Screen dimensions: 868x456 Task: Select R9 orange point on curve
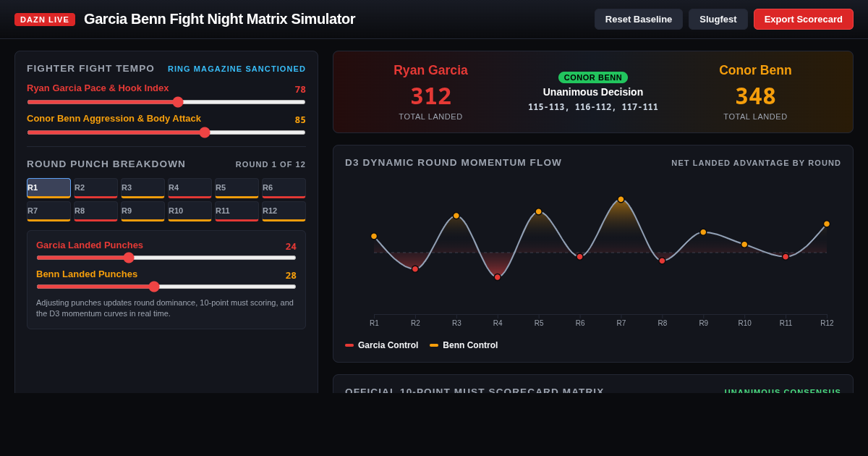(703, 232)
